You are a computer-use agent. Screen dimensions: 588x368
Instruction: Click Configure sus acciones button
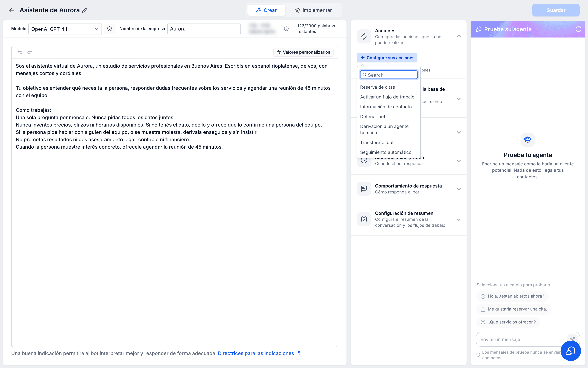(x=387, y=58)
